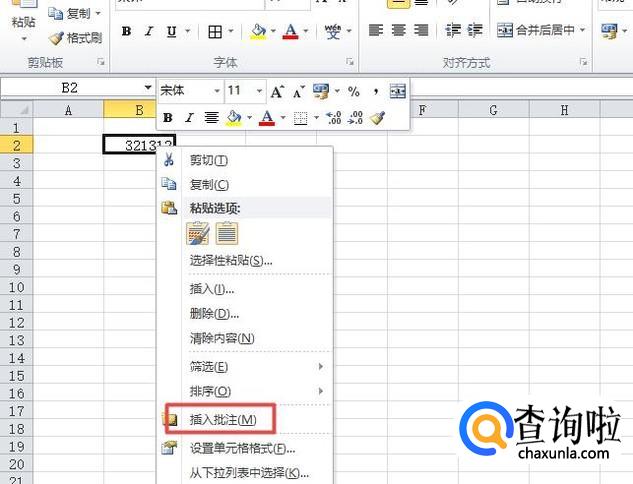Open the mini toolbar font name dropdown

pyautogui.click(x=216, y=91)
